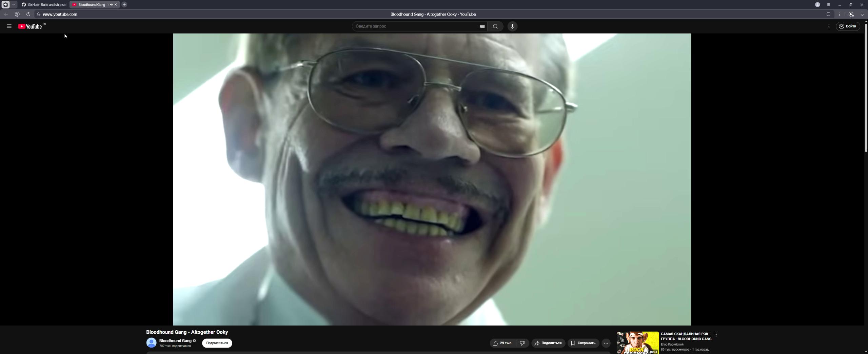Screen dimensions: 868x354
Task: Expand the tab list dropdown chevron
Action: click(14, 5)
